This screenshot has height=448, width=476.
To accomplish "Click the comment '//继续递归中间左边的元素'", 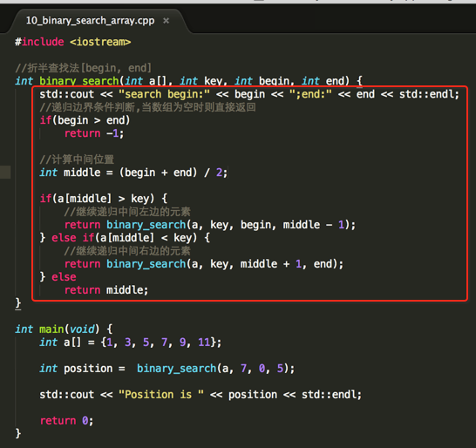I will pos(127,212).
